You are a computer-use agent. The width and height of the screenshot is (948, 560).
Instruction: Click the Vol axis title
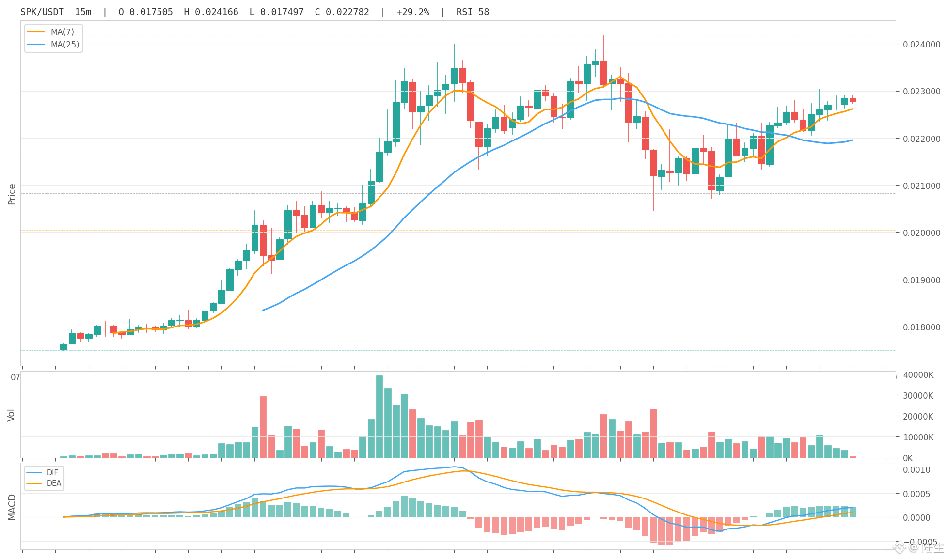[x=11, y=415]
